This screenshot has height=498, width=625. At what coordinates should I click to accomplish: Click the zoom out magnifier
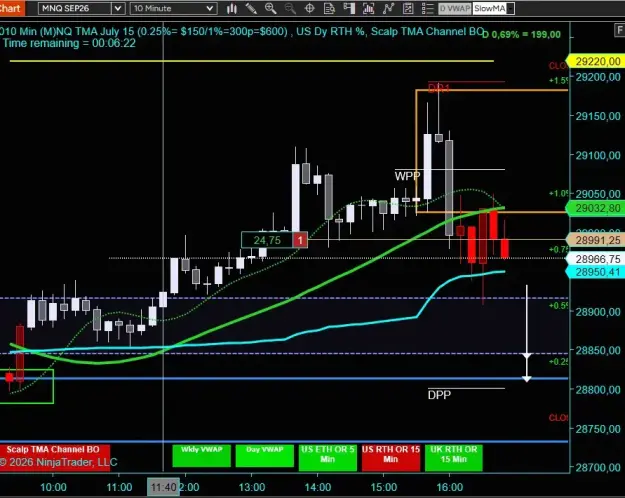click(x=290, y=8)
